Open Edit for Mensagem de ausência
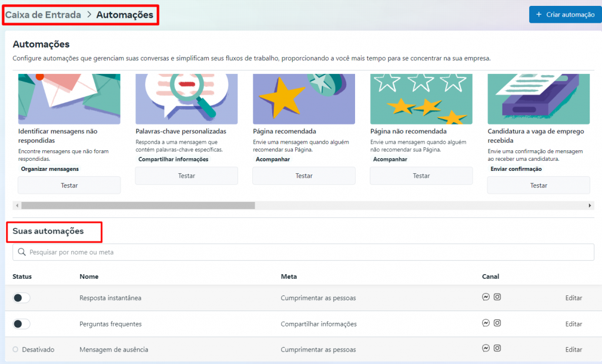This screenshot has width=602, height=364. coord(573,350)
